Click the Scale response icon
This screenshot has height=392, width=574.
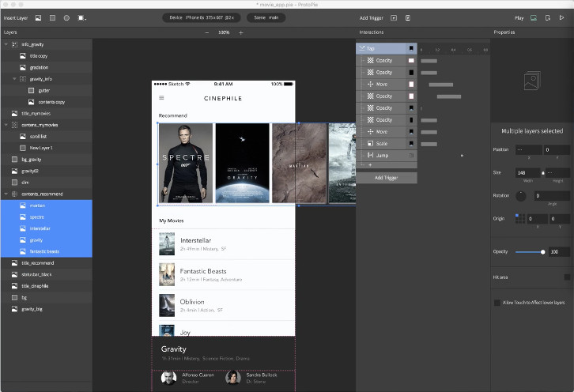point(370,144)
